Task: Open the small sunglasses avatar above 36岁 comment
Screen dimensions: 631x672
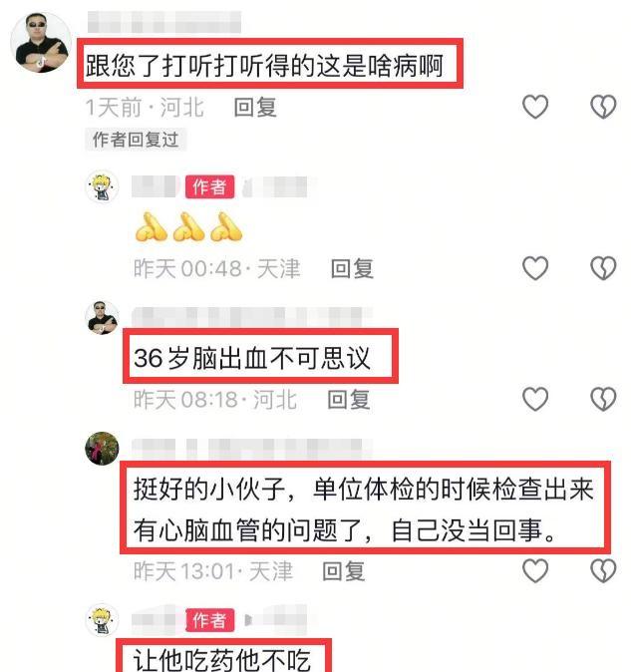Action: click(102, 317)
